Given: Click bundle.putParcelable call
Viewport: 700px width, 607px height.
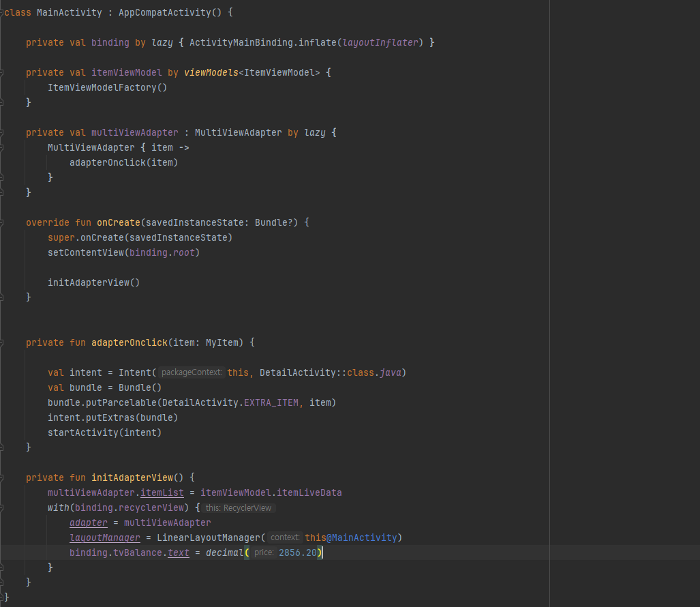Looking at the screenshot, I should (102, 402).
